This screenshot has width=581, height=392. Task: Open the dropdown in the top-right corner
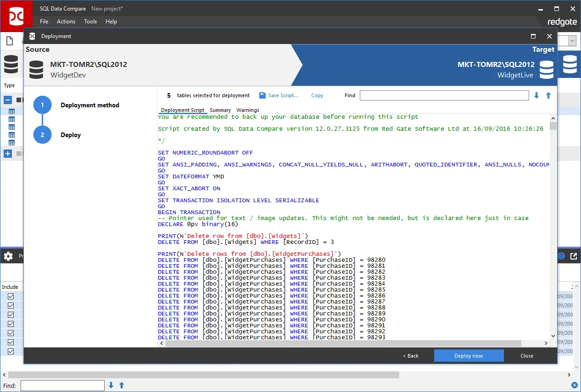tap(571, 41)
